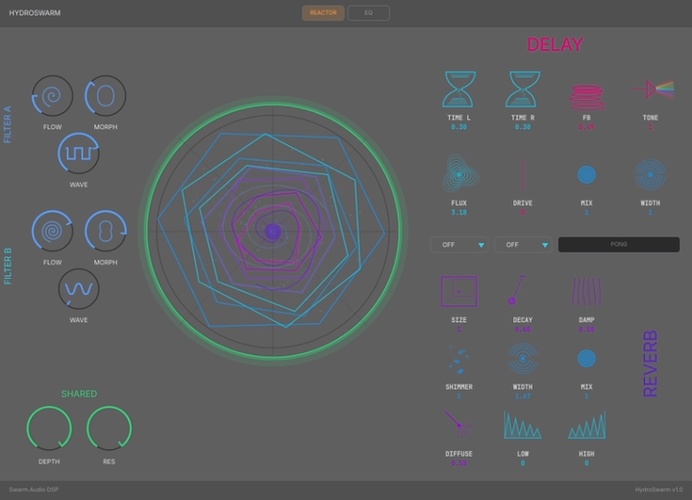Toggle the Pong delay mode button
This screenshot has height=500, width=692.
click(618, 244)
